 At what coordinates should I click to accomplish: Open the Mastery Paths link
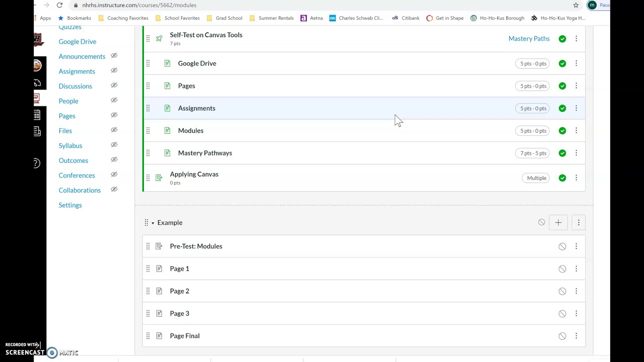point(529,39)
